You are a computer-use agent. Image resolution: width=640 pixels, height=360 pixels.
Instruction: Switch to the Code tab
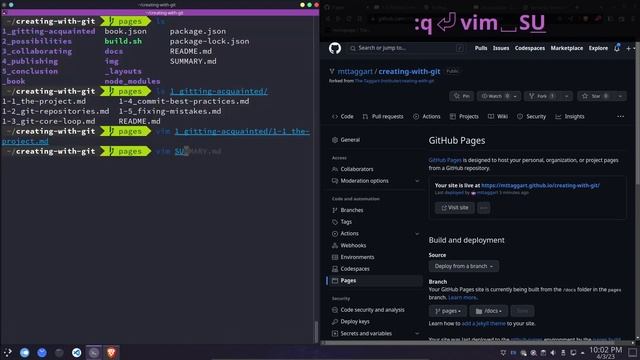(x=342, y=117)
